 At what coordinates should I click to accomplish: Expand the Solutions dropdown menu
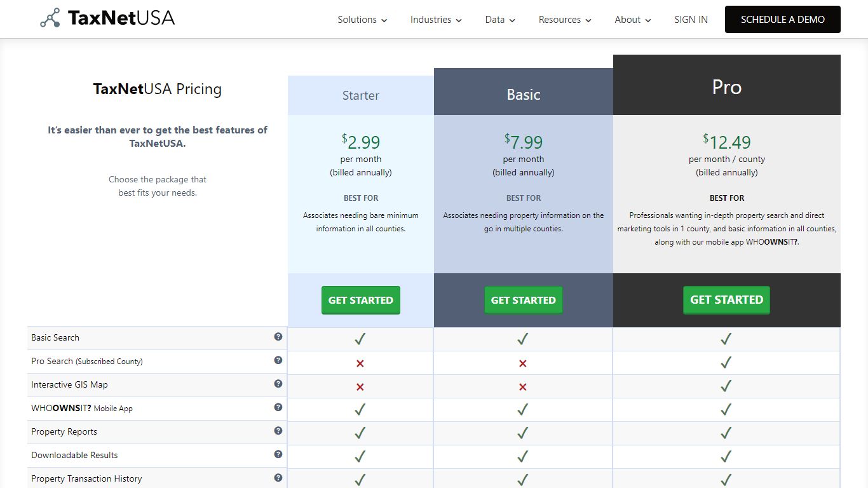click(x=362, y=20)
